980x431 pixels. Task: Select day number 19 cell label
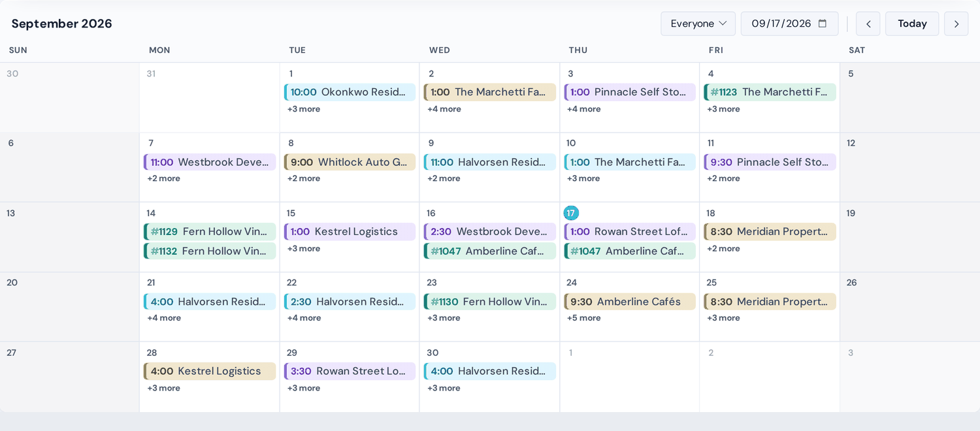pyautogui.click(x=851, y=213)
